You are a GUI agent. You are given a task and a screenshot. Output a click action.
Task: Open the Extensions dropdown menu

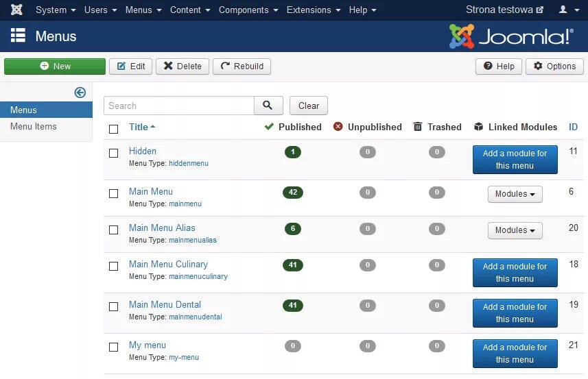click(314, 10)
